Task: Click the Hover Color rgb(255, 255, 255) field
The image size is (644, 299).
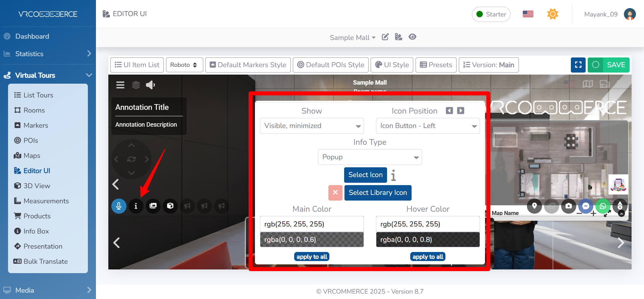Action: click(428, 224)
